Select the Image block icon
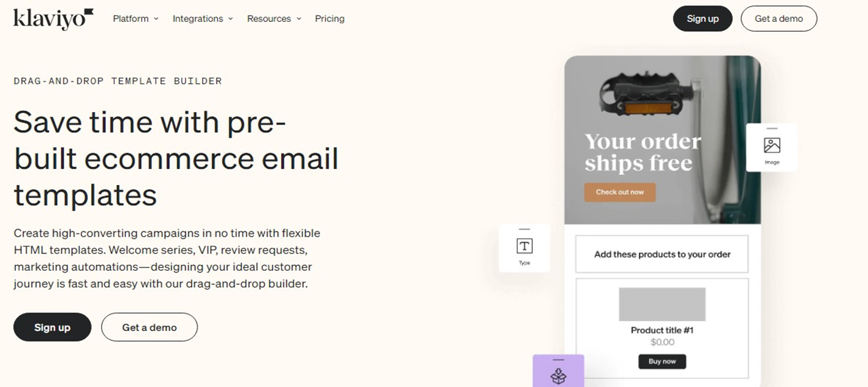 [771, 147]
